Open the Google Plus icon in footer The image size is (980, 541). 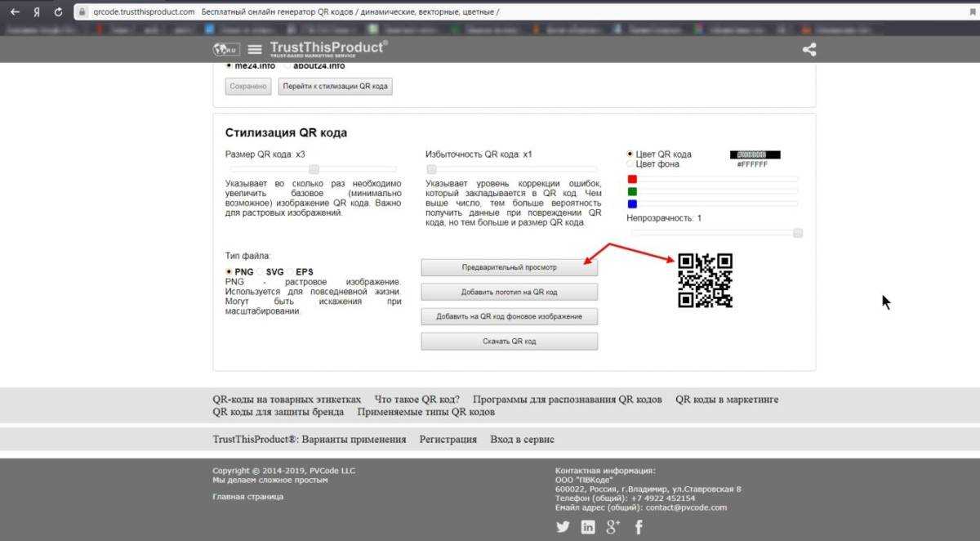[613, 527]
